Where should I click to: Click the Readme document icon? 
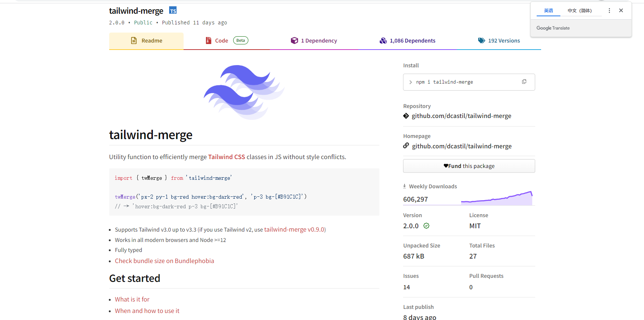(x=134, y=40)
